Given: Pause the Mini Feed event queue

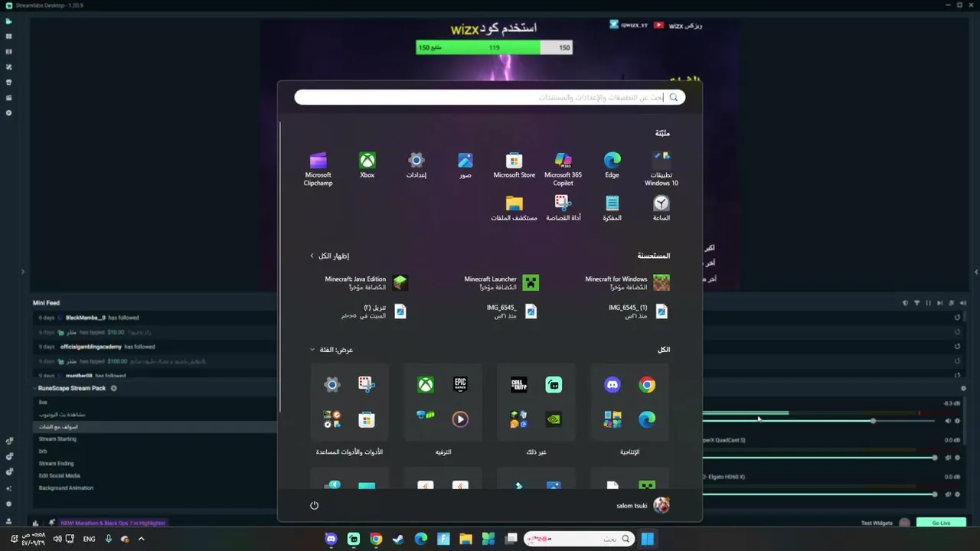Looking at the screenshot, I should pyautogui.click(x=928, y=303).
